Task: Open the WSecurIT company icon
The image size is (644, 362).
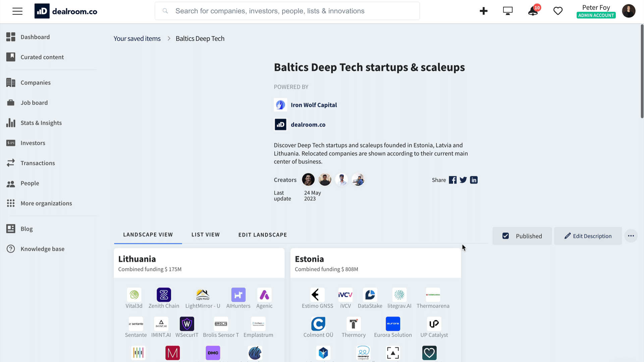Action: tap(187, 324)
